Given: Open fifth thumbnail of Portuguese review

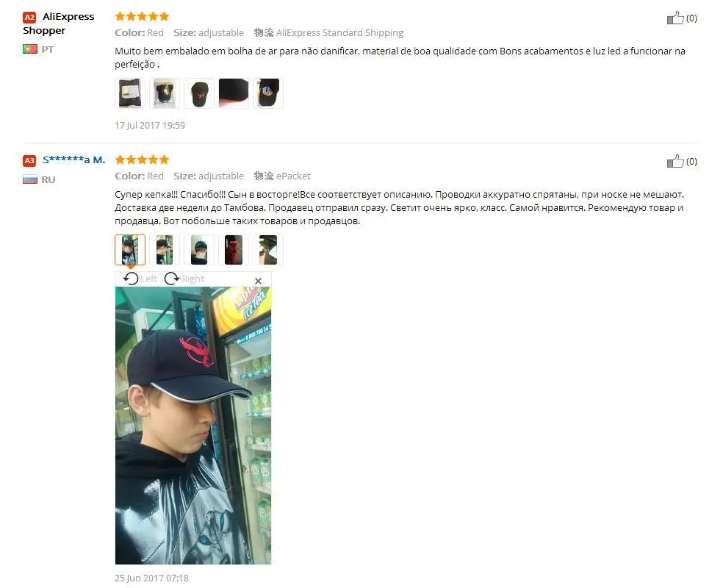Looking at the screenshot, I should (x=268, y=93).
